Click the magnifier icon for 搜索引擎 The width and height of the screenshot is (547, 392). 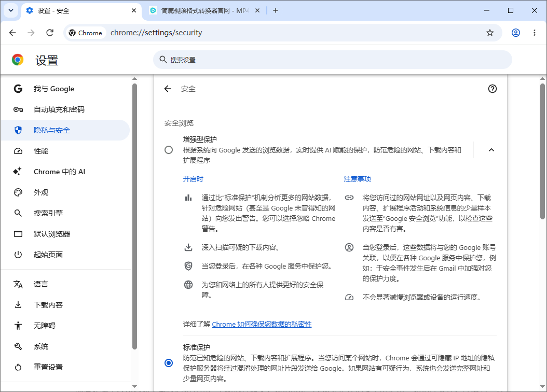coord(18,213)
